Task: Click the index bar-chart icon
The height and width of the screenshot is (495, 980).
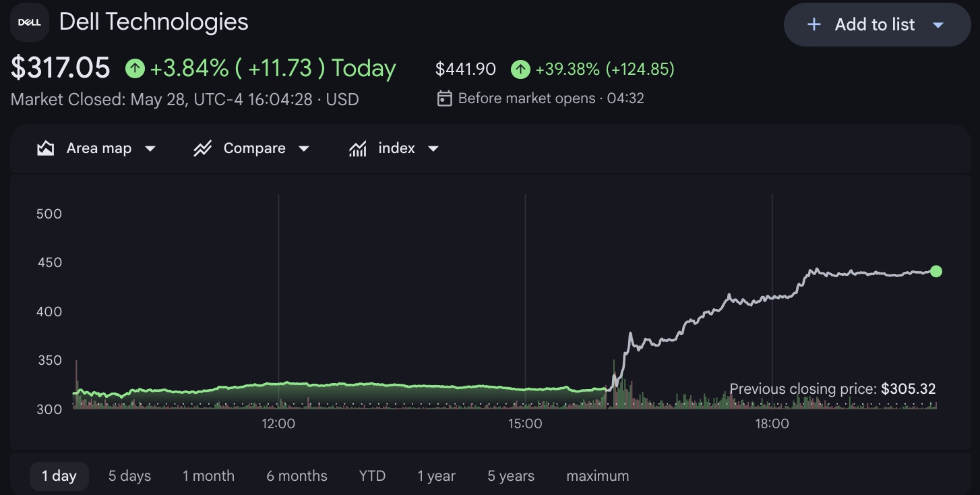Action: [358, 148]
